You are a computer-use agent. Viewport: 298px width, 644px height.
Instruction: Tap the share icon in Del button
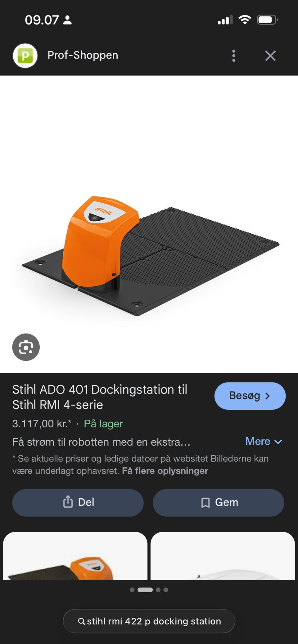(x=68, y=501)
